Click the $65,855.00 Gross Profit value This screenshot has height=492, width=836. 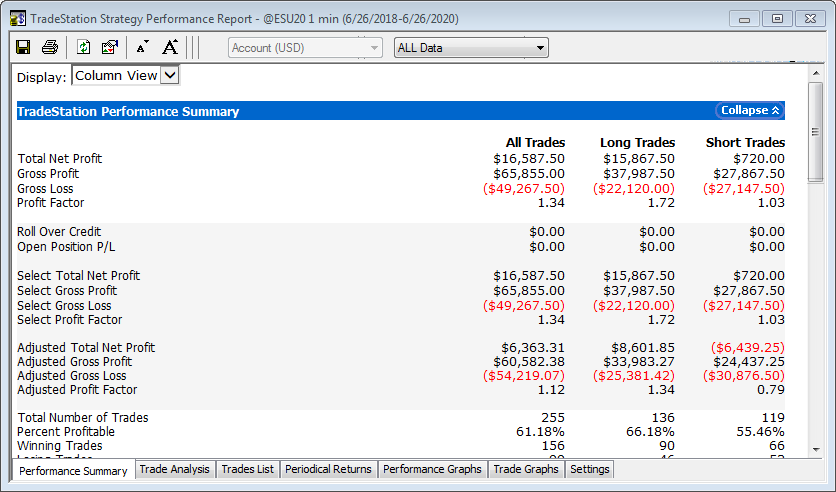click(529, 174)
